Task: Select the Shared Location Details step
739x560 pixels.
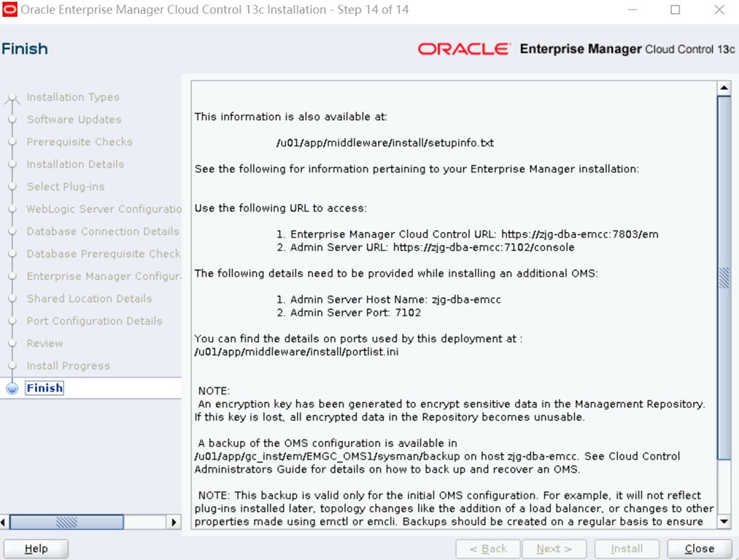Action: [x=90, y=299]
